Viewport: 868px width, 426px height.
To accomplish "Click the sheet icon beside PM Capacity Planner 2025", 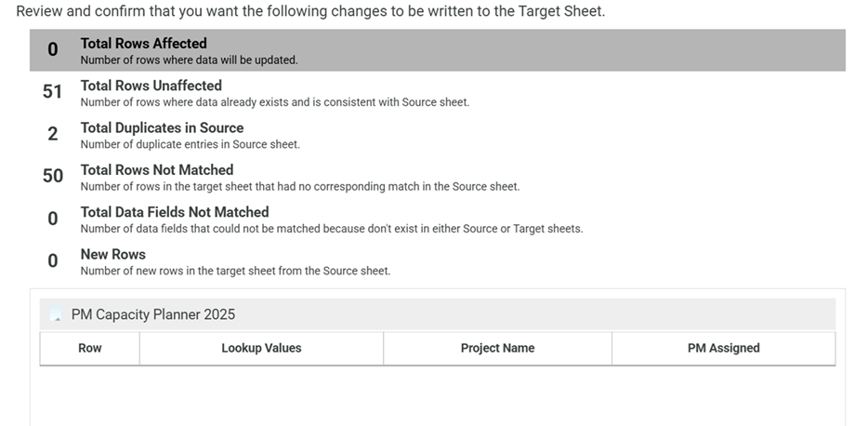I will pyautogui.click(x=56, y=314).
